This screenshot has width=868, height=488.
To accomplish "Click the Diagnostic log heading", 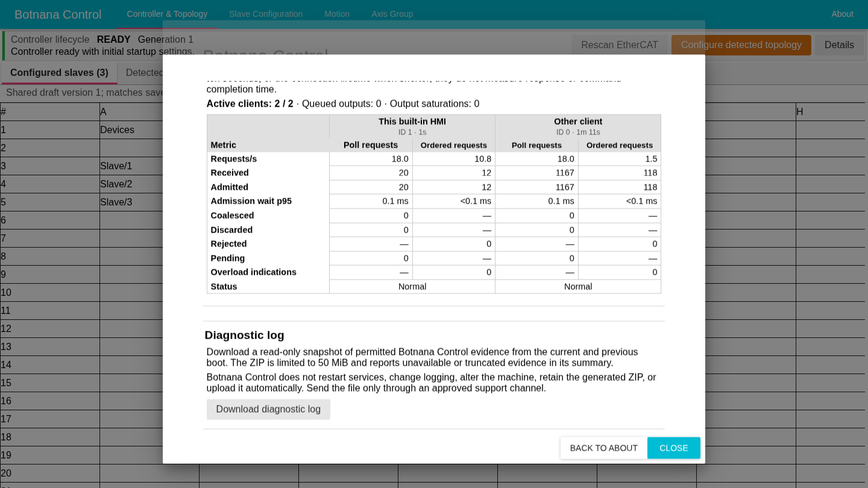I will [x=244, y=335].
